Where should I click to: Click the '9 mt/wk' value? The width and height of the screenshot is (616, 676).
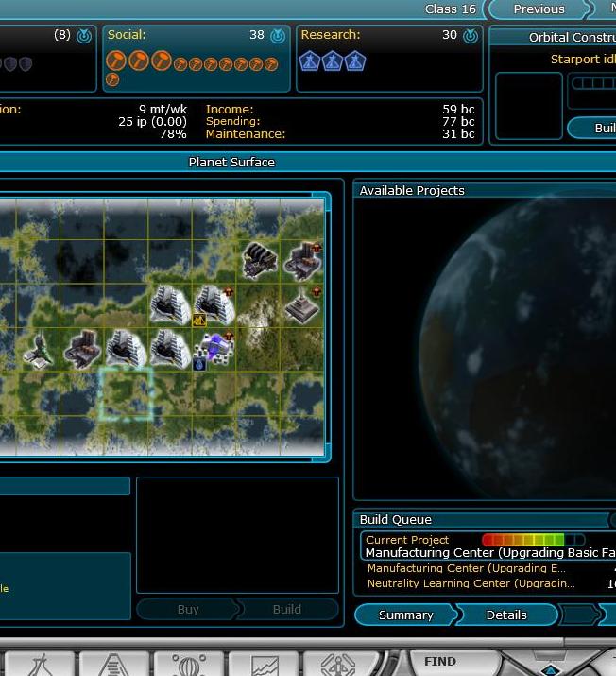[x=163, y=109]
